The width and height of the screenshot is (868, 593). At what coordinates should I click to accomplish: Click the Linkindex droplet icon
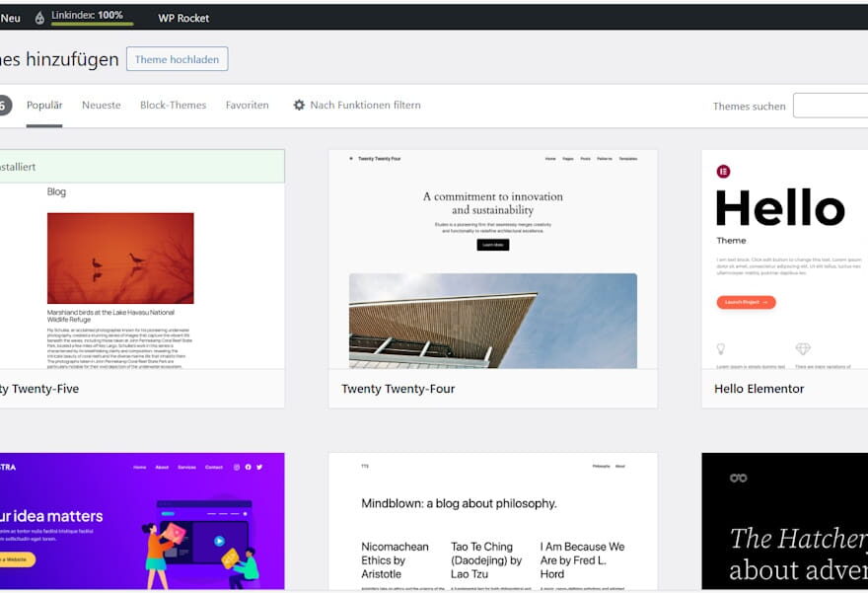pos(39,18)
